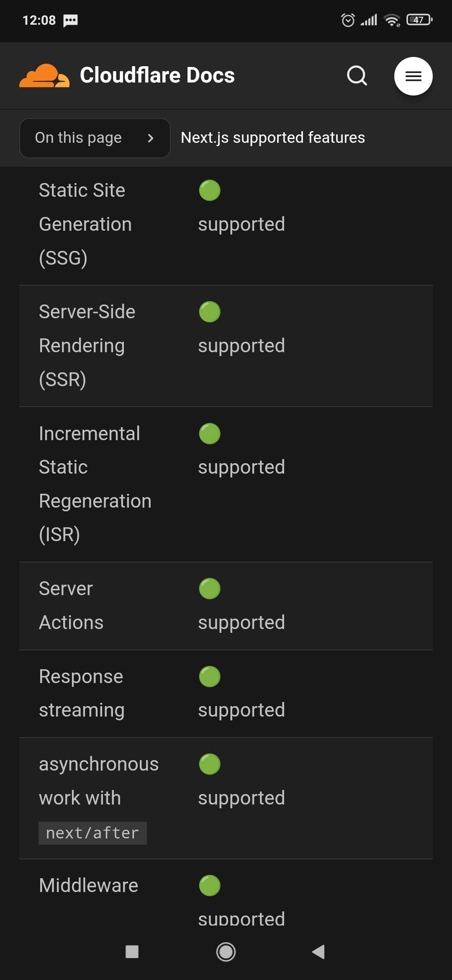Screen dimensions: 452x980
Task: Tap the alarm clock status icon
Action: (x=348, y=20)
